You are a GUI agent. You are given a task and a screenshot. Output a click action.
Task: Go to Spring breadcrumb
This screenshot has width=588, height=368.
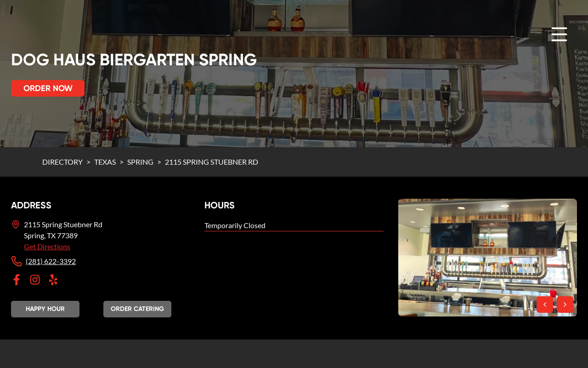click(140, 162)
